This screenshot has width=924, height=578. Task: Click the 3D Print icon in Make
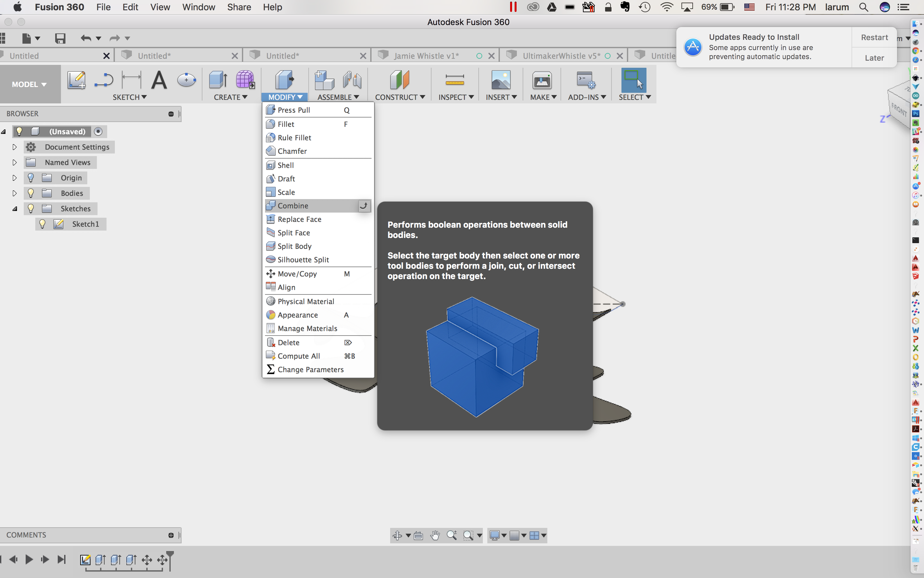542,80
